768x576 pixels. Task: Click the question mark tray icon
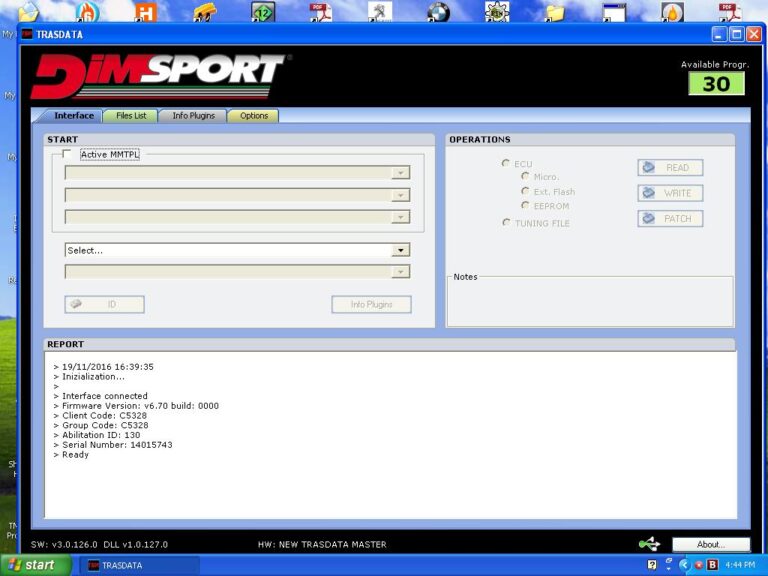(652, 565)
